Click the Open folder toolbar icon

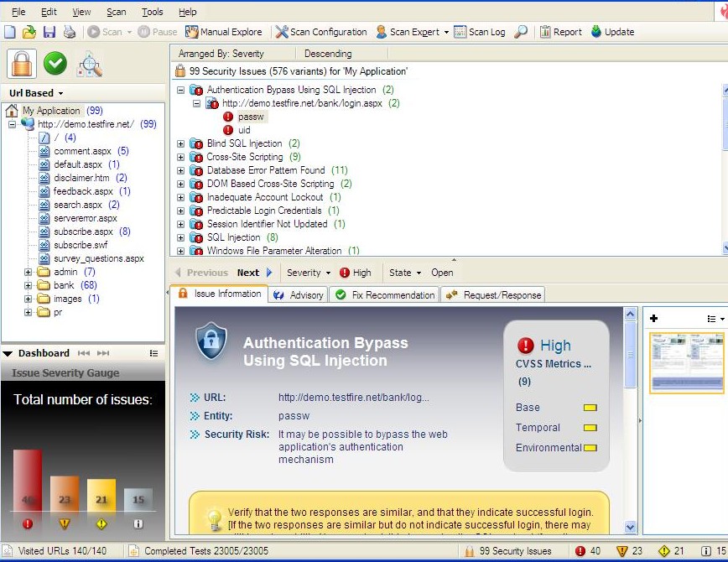tap(29, 32)
